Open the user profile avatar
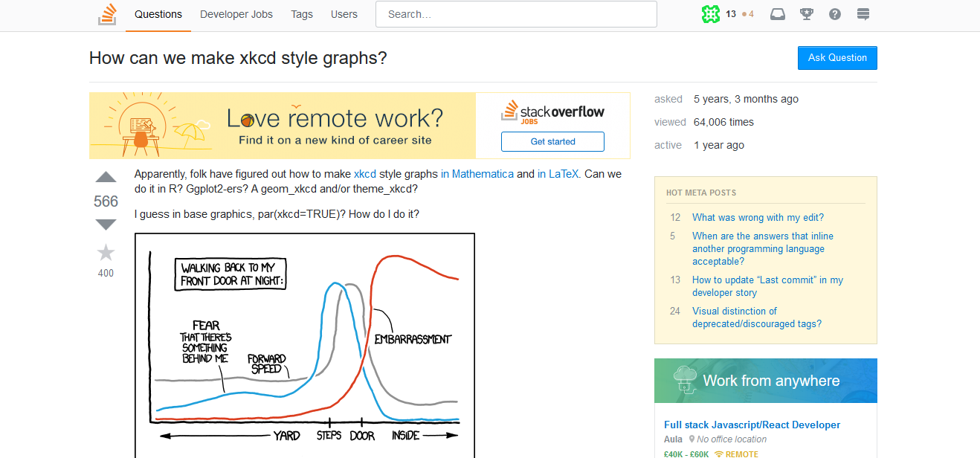Viewport: 980px width, 458px height. [x=711, y=14]
